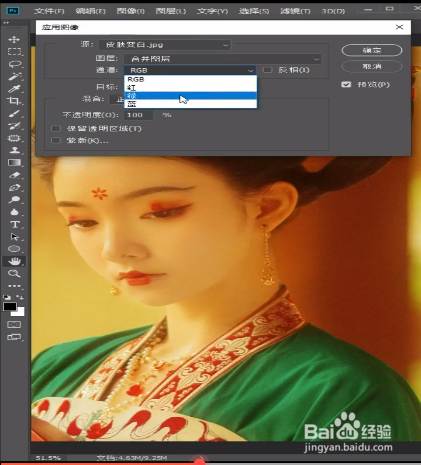The width and height of the screenshot is (421, 465).
Task: Click the document size status text
Action: [131, 458]
